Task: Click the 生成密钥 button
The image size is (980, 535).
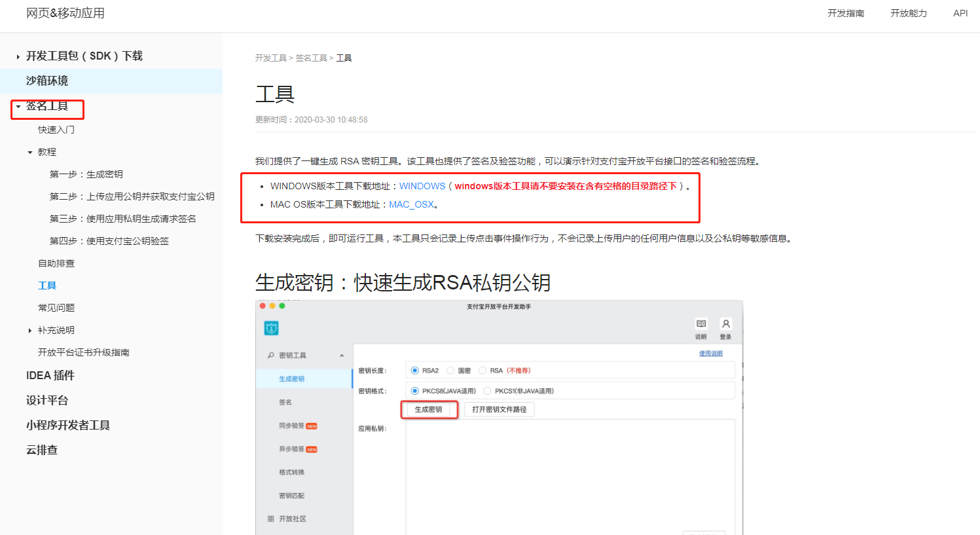Action: click(428, 409)
